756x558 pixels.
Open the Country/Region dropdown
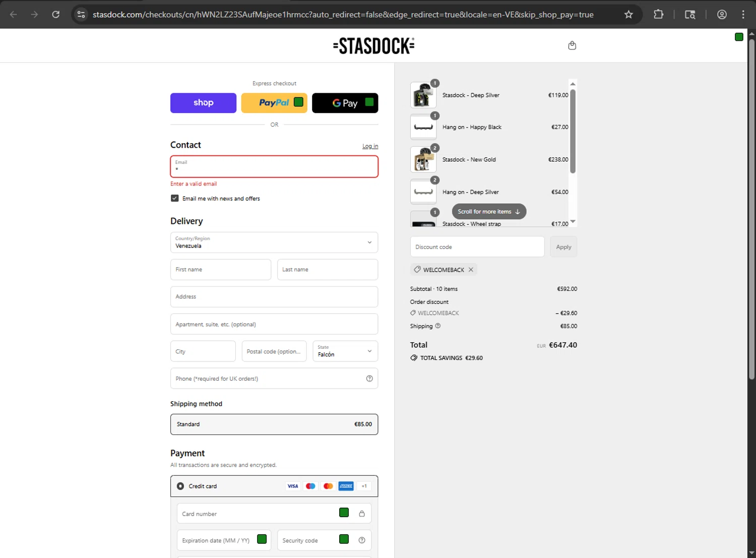pos(274,242)
